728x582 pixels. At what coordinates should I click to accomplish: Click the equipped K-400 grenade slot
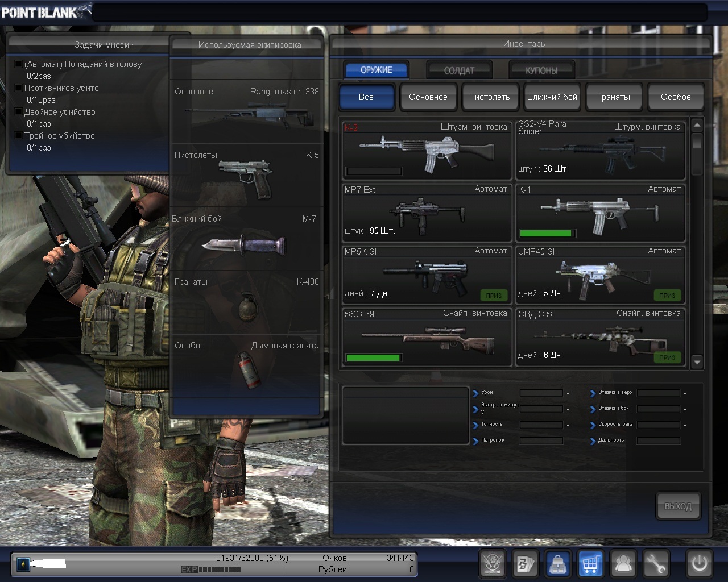coord(247,302)
